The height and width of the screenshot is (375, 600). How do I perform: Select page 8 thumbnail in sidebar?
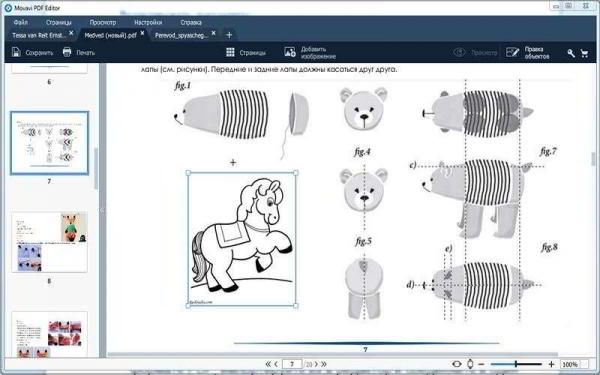point(49,242)
